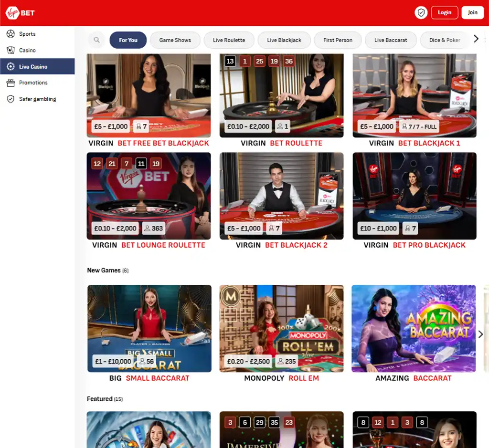Click the seat count 7 badge on Blackjack 2
489x448 pixels.
pos(274,229)
